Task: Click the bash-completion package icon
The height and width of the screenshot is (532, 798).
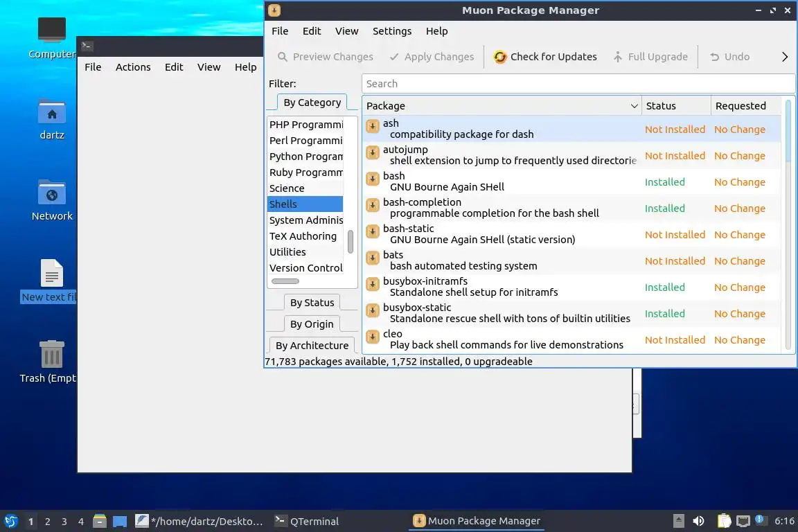Action: 373,204
